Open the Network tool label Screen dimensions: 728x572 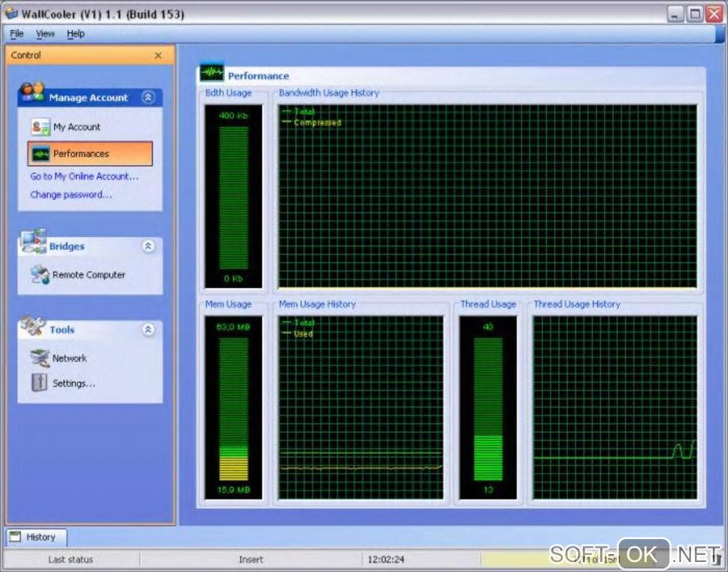[x=70, y=358]
